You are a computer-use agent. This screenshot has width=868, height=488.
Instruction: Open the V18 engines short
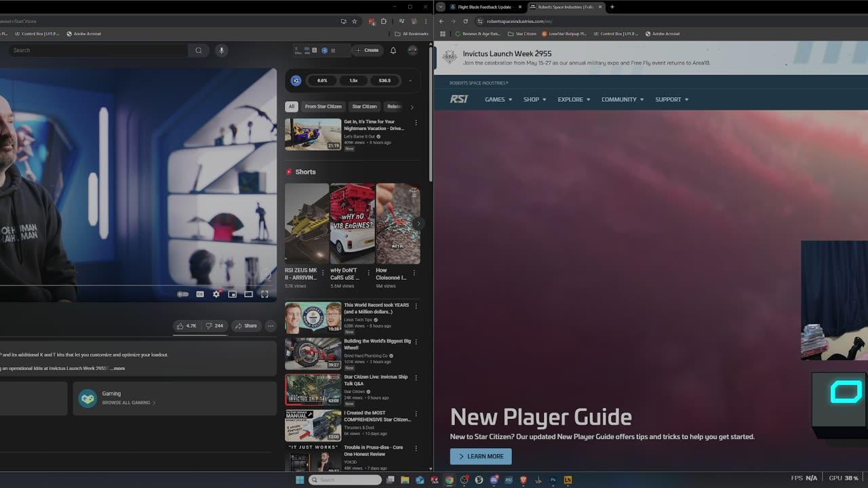(352, 223)
